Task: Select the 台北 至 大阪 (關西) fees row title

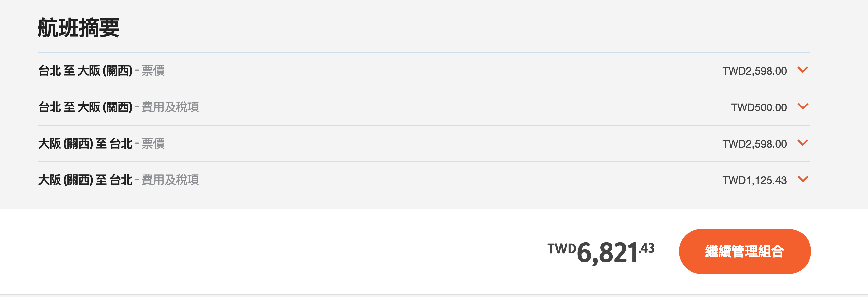Action: click(85, 107)
